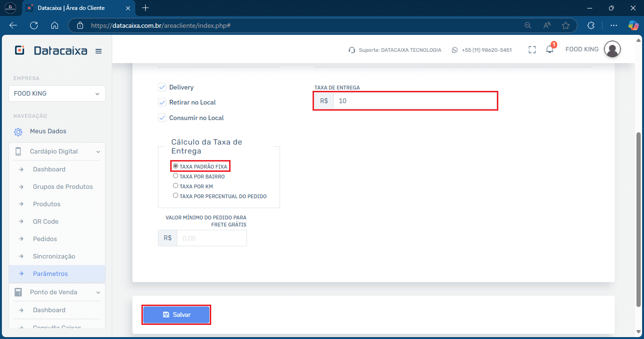Uncheck the Delivery checkbox
The image size is (644, 339).
(162, 87)
